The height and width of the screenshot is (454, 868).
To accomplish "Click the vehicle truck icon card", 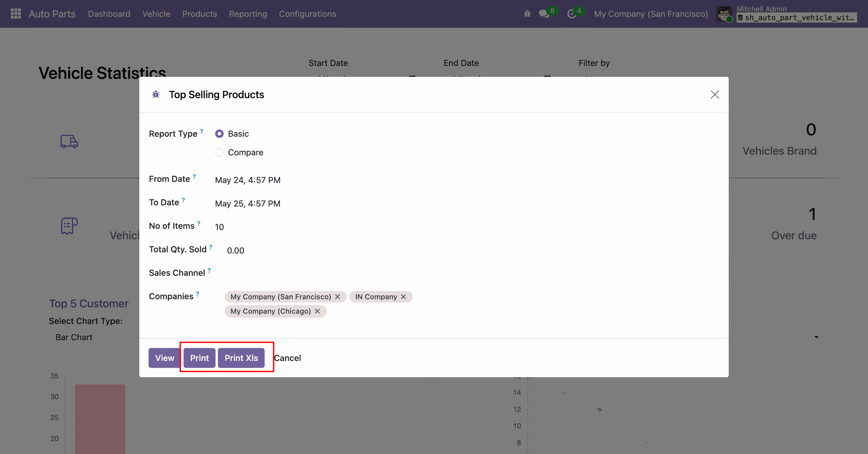I will 69,141.
